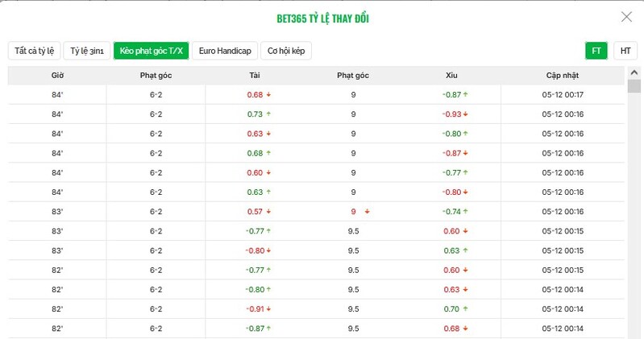Switch to the Tất cả tỷ lệ tab
This screenshot has height=339, width=644.
[x=33, y=50]
